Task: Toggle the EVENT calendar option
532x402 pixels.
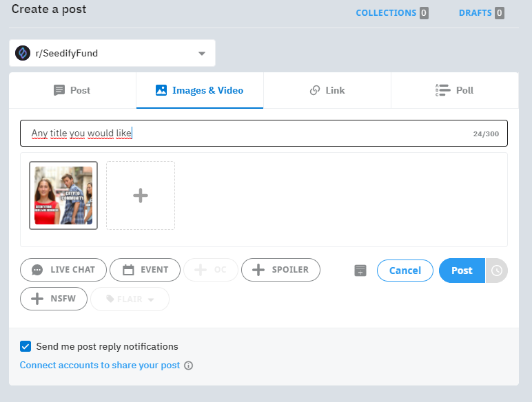Action: (145, 270)
